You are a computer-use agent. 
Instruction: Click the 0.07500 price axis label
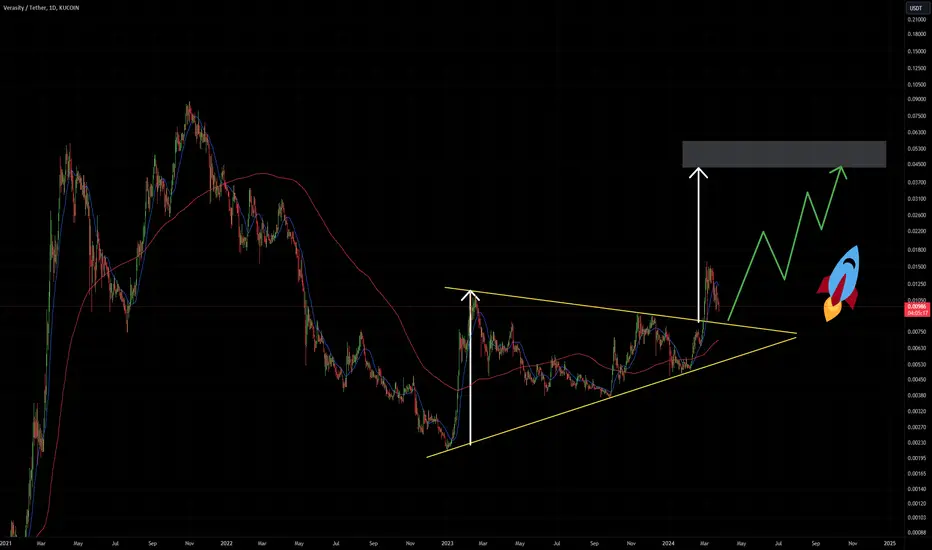[917, 116]
